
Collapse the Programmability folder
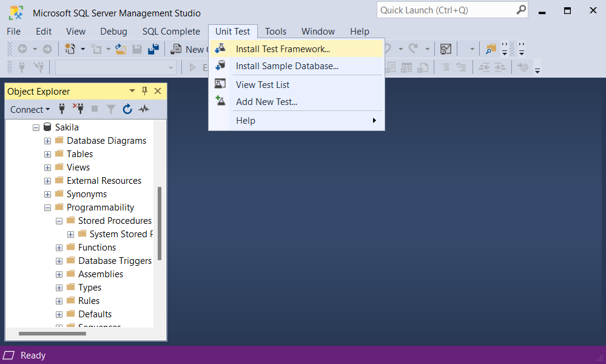coord(47,208)
